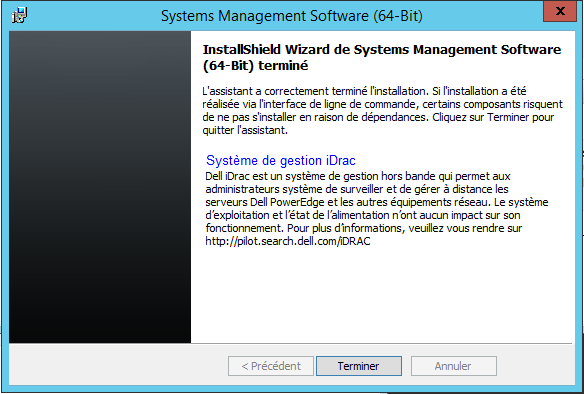Open the blue 'Système de gestion iDrac' heading
Image resolution: width=584 pixels, height=394 pixels.
[x=281, y=161]
